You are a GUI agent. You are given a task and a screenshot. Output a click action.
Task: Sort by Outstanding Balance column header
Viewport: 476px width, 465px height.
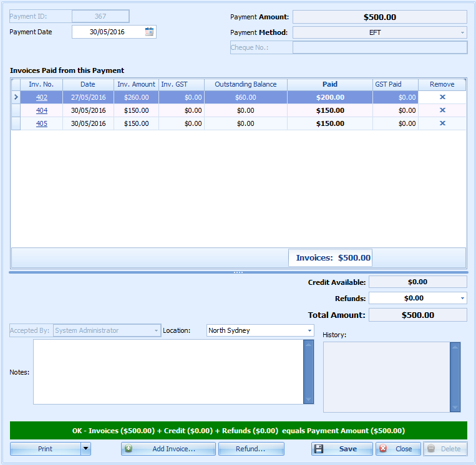(246, 84)
